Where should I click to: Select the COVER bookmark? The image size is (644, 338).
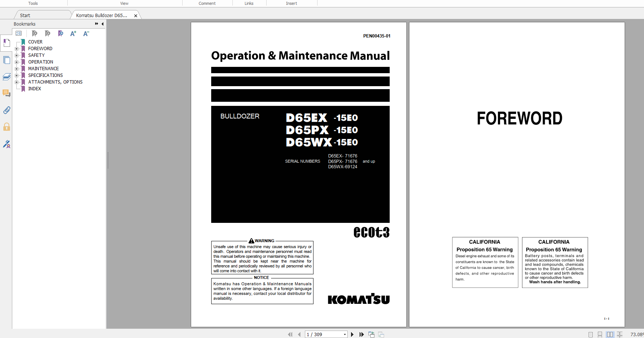pos(35,42)
